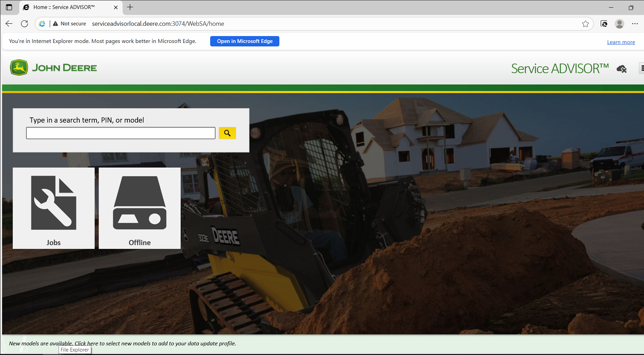Screen dimensions: 644x355
Task: Refresh the page
Action: [x=24, y=23]
